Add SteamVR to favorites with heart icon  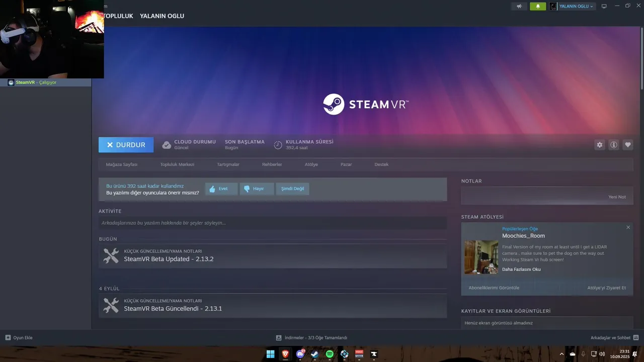point(628,145)
